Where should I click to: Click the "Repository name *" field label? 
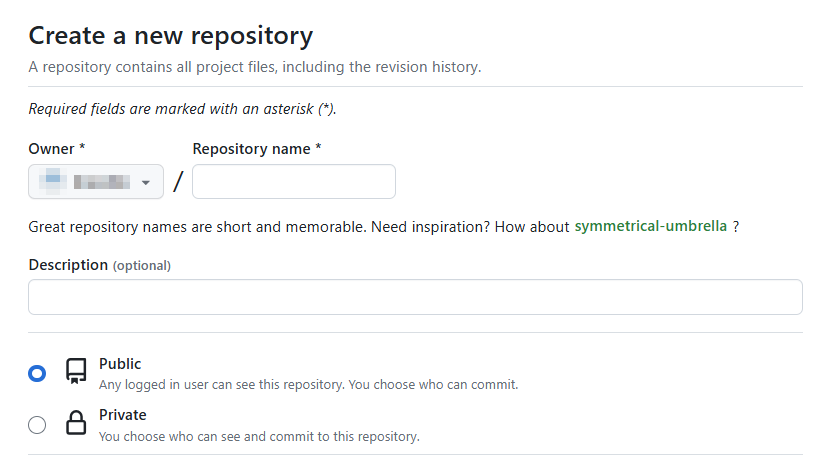(257, 149)
